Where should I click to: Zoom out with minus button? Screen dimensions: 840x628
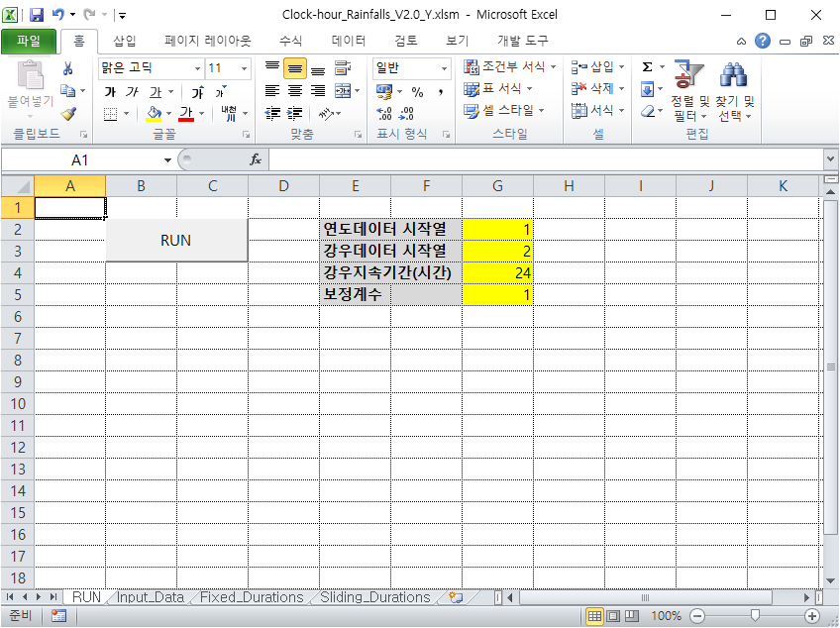[x=697, y=616]
